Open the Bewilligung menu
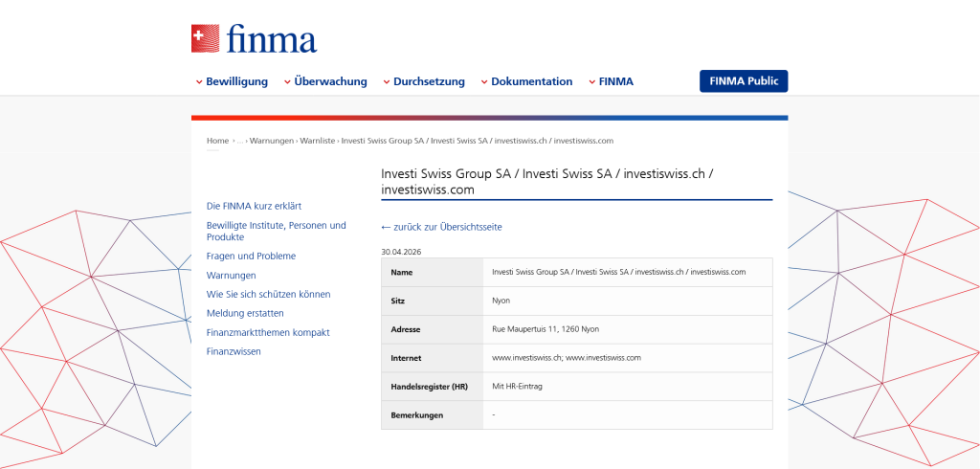 pos(237,81)
